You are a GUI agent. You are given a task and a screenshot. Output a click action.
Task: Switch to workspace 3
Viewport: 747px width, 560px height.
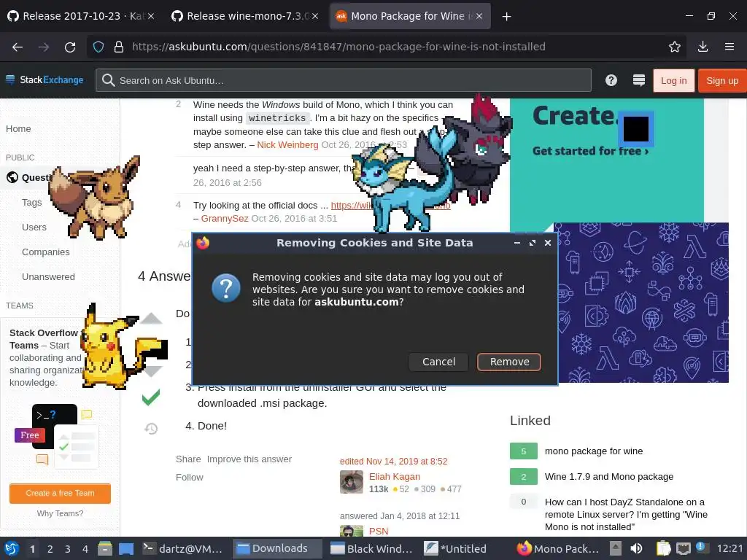point(68,549)
